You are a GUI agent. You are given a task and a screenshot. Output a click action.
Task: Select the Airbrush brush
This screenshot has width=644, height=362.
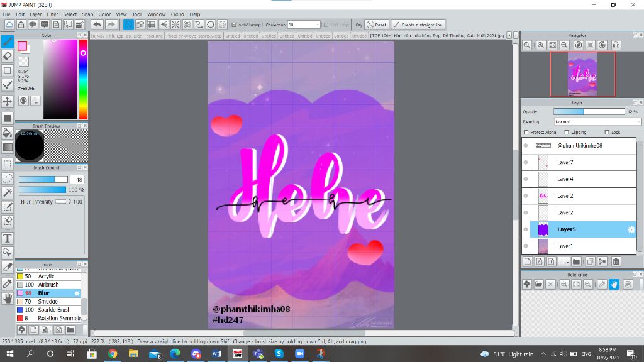tap(48, 285)
